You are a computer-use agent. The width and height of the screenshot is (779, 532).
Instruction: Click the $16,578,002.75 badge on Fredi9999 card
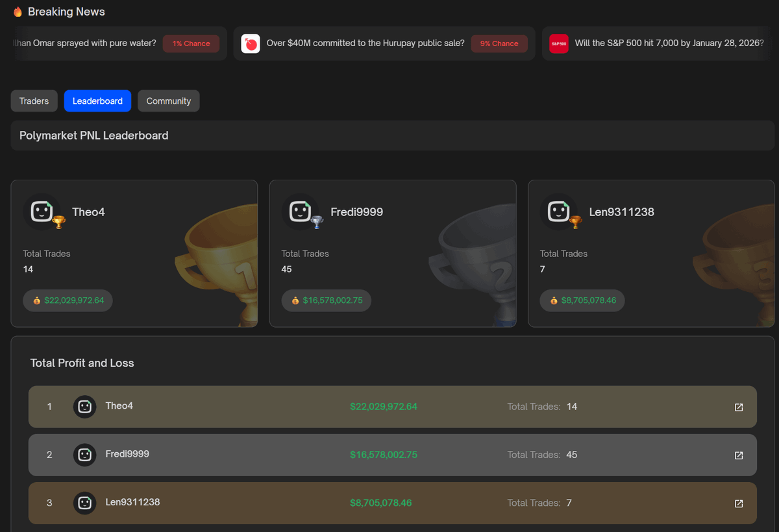pos(327,300)
